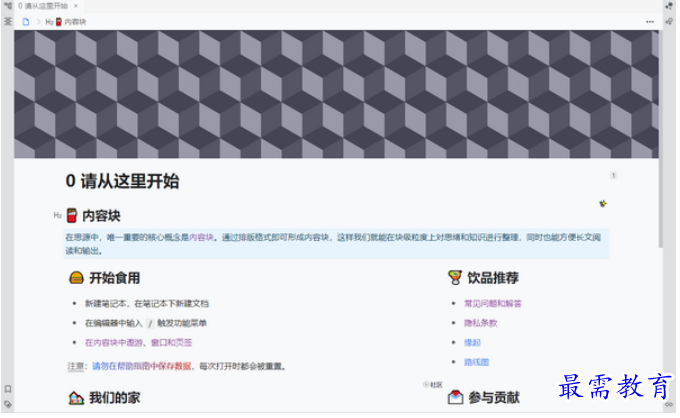Viewport: 680px width, 418px height.
Task: Click the vertical scrollbar on the right
Action: (662, 139)
